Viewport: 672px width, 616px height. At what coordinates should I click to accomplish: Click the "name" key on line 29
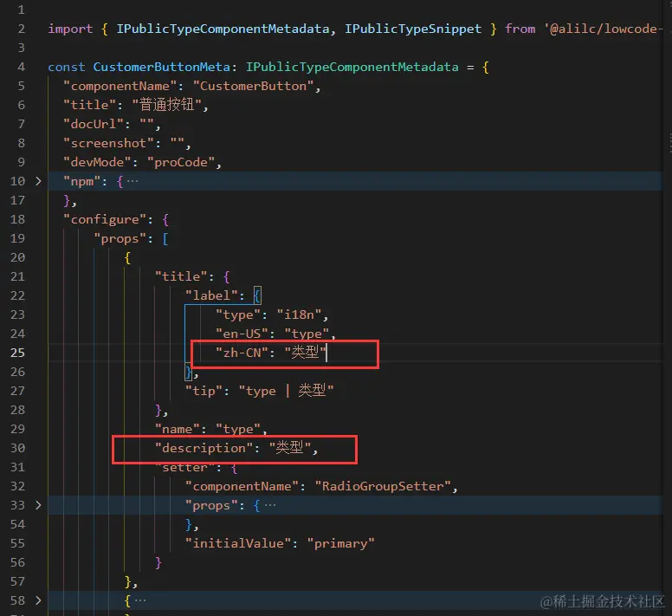[x=178, y=429]
